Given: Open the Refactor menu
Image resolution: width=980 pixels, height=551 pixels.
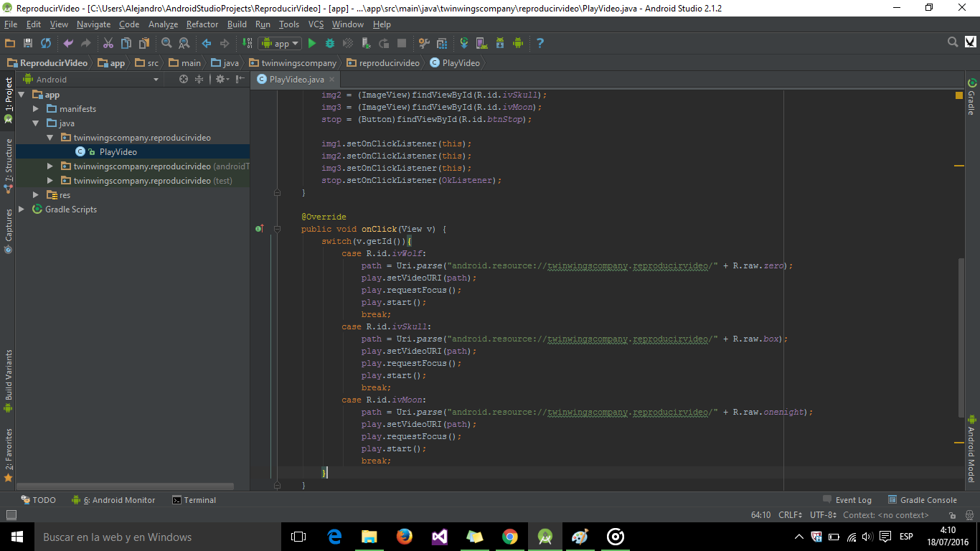Looking at the screenshot, I should (202, 24).
